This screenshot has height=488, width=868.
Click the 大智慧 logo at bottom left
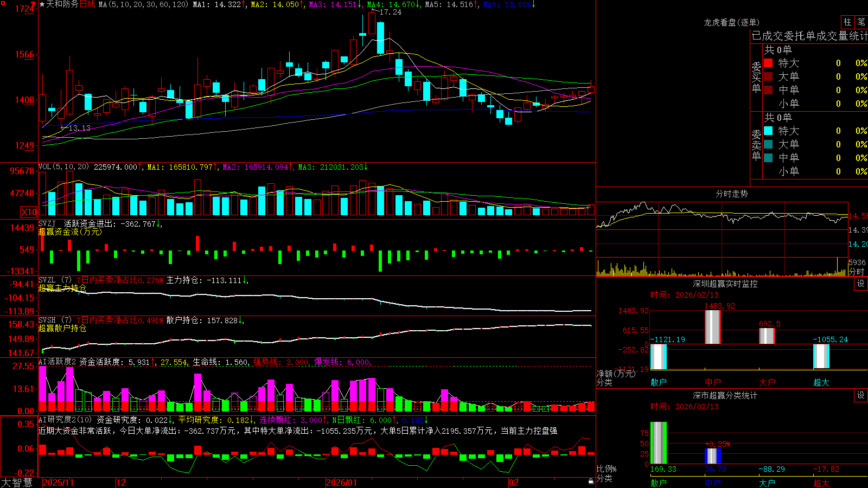click(17, 482)
